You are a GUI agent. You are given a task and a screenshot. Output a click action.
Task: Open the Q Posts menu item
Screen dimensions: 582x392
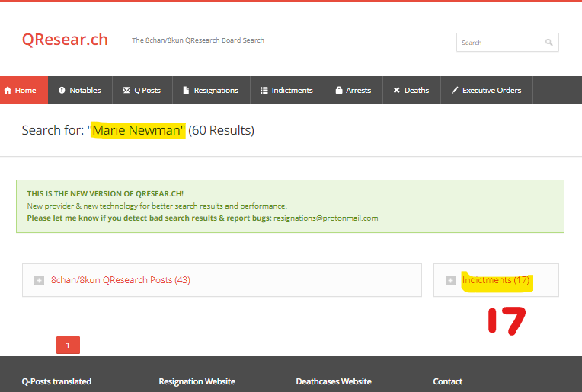[x=142, y=90]
